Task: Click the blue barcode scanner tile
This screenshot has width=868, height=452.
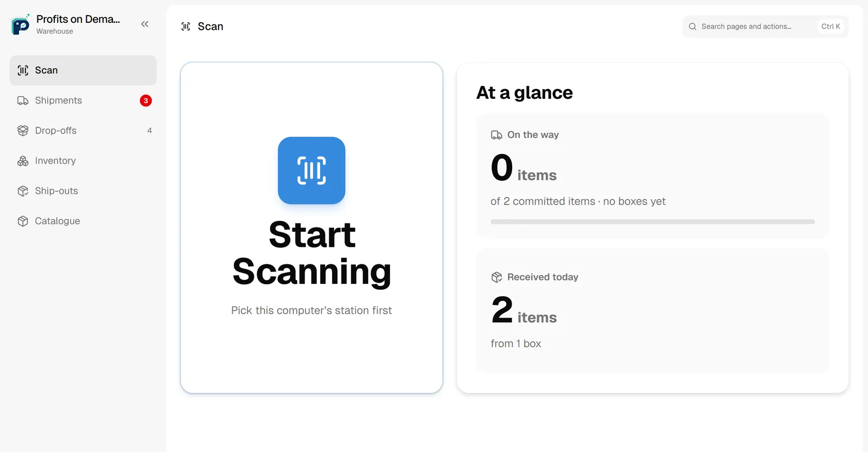Action: [311, 170]
